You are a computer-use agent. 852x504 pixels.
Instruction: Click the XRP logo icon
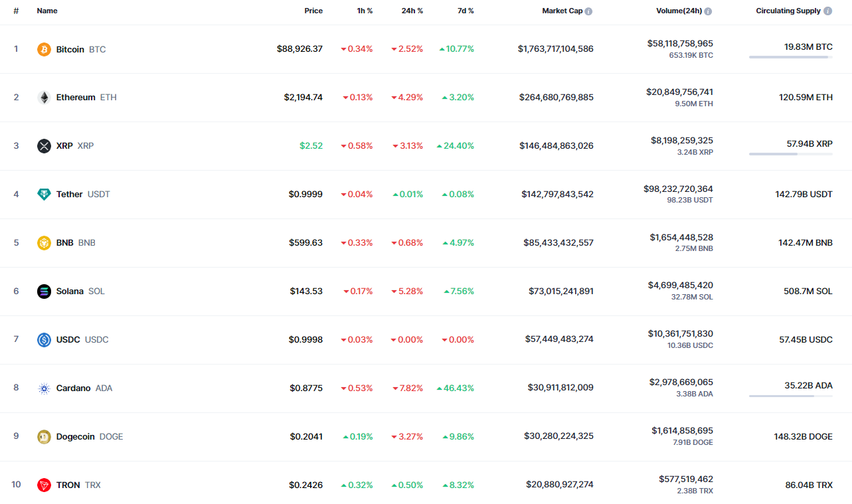point(44,146)
